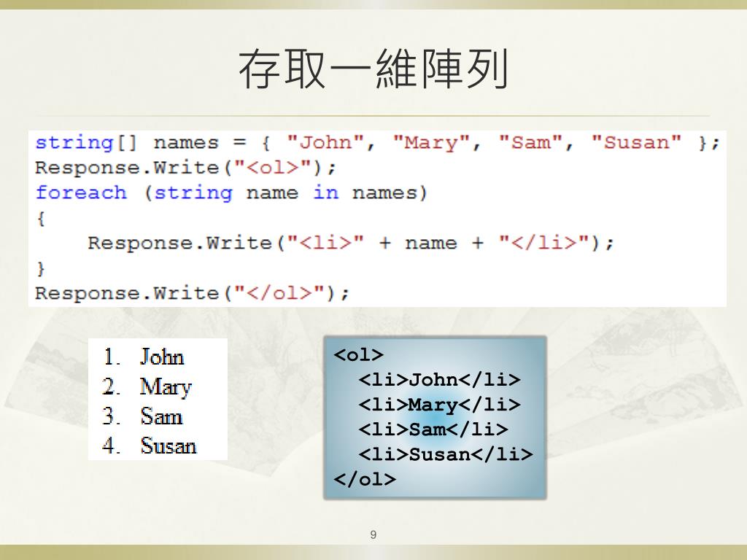The width and height of the screenshot is (747, 560).
Task: Click the opening curly brace after foreach
Action: tap(41, 219)
